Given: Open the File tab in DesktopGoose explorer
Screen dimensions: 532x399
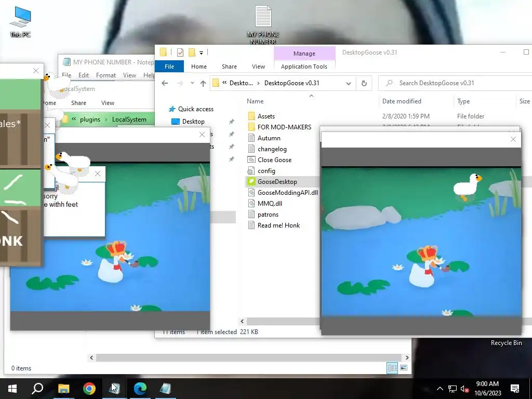Looking at the screenshot, I should point(169,66).
